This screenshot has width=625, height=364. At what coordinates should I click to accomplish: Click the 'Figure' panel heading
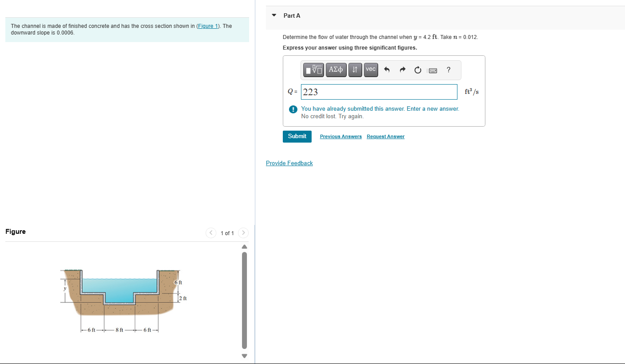pyautogui.click(x=16, y=232)
